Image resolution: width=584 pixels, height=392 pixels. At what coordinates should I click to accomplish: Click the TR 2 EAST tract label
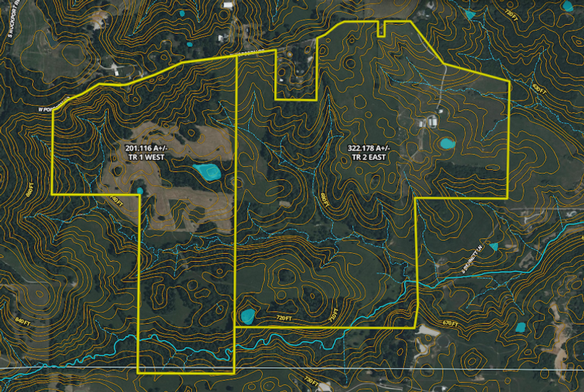pyautogui.click(x=367, y=152)
